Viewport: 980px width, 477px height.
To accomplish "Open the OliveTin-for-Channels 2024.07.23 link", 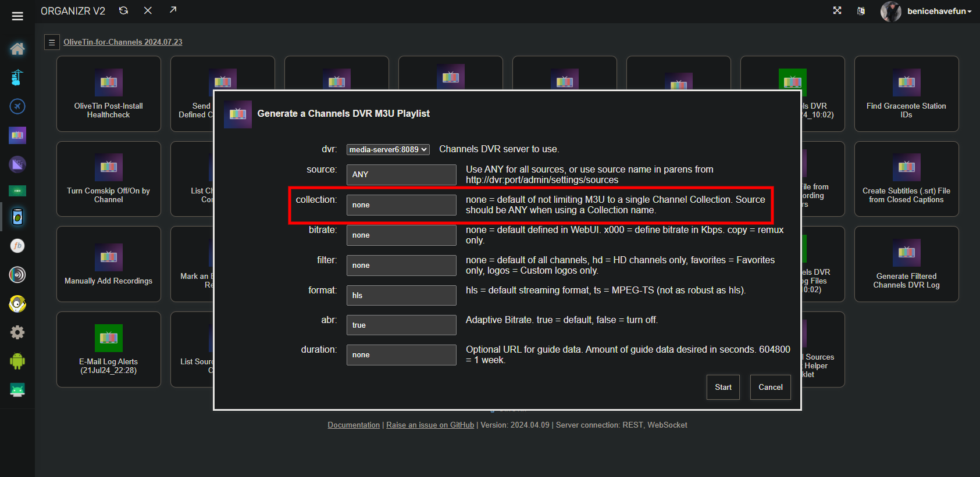I will coord(123,42).
